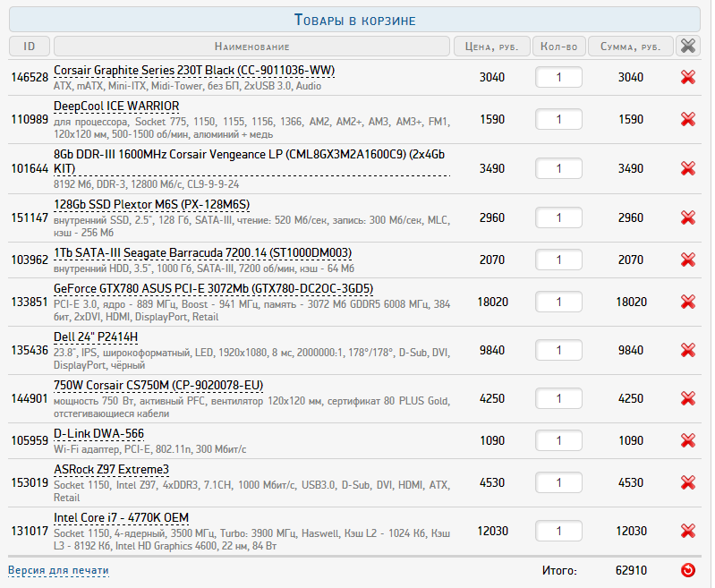The image size is (715, 588).
Task: Edit quantity for Seagate Barracuda drive
Action: [558, 260]
